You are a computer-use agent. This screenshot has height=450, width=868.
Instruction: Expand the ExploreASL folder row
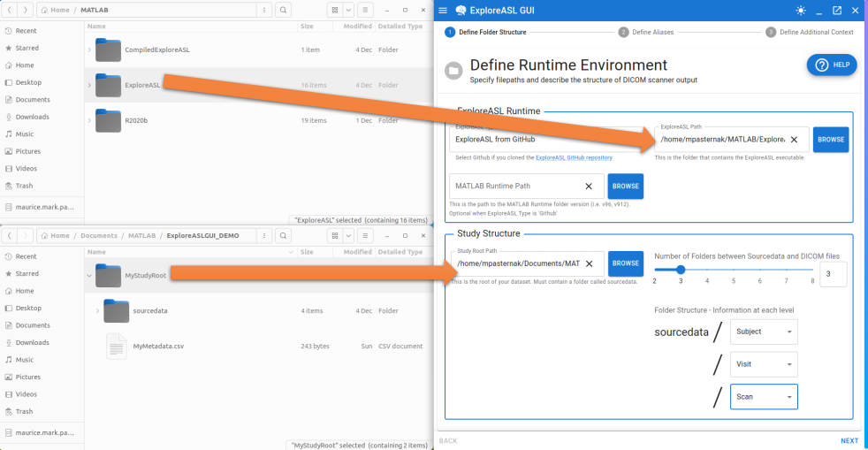point(89,85)
